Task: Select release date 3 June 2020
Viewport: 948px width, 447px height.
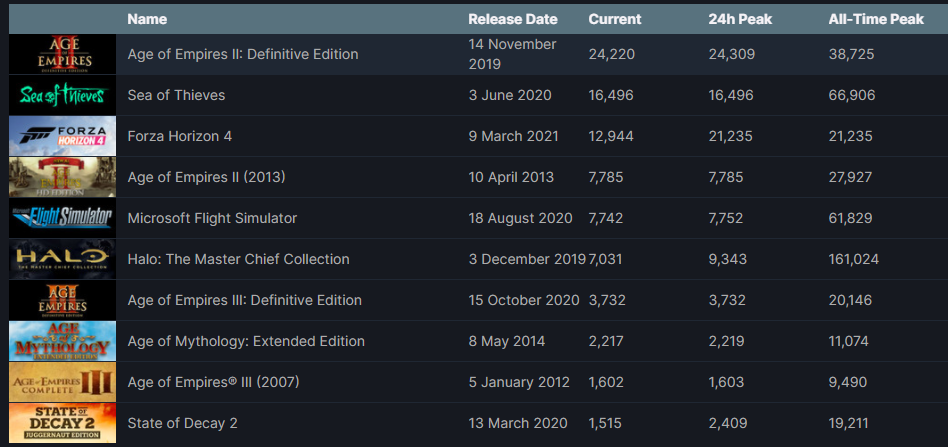Action: tap(510, 95)
